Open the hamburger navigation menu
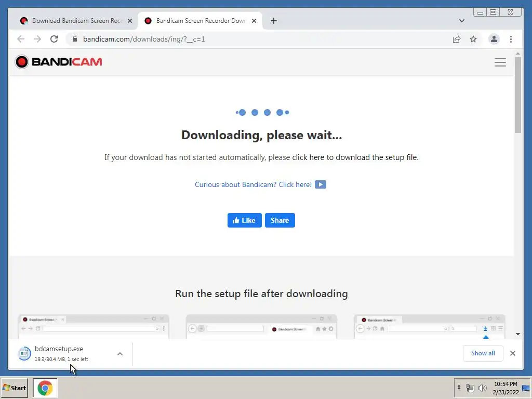Image resolution: width=532 pixels, height=399 pixels. click(x=500, y=62)
